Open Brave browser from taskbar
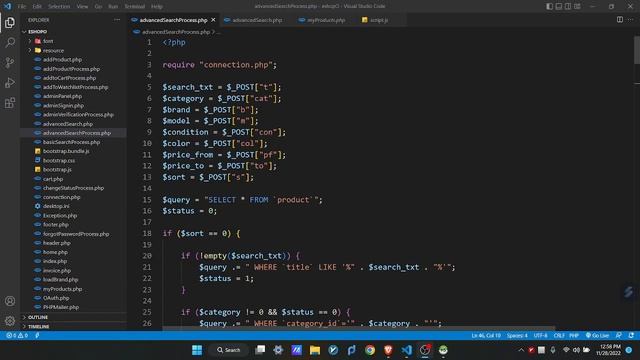The width and height of the screenshot is (640, 360). pyautogui.click(x=388, y=350)
